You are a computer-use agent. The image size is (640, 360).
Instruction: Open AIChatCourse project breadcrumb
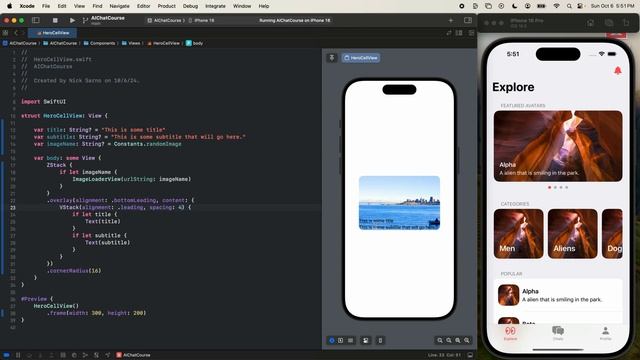coord(20,43)
